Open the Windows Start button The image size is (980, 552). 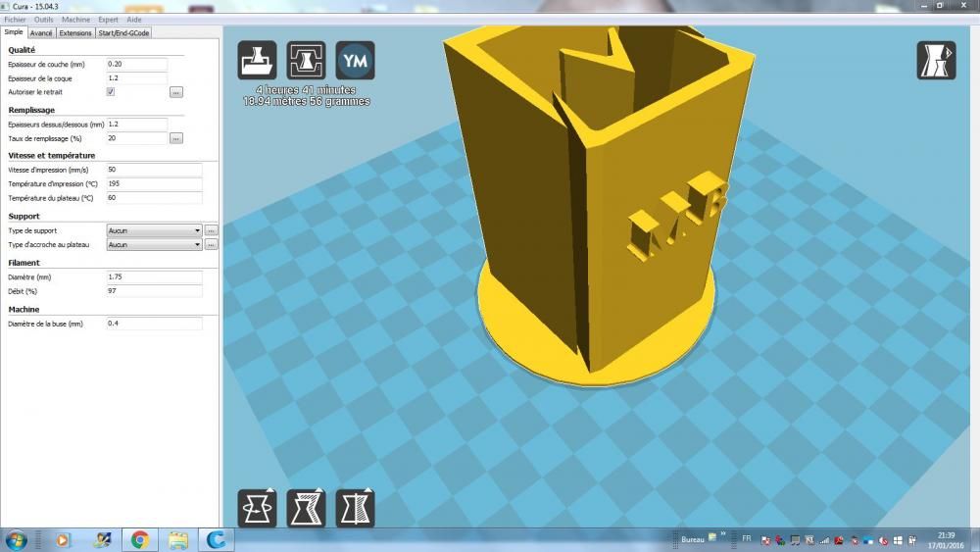(x=16, y=539)
